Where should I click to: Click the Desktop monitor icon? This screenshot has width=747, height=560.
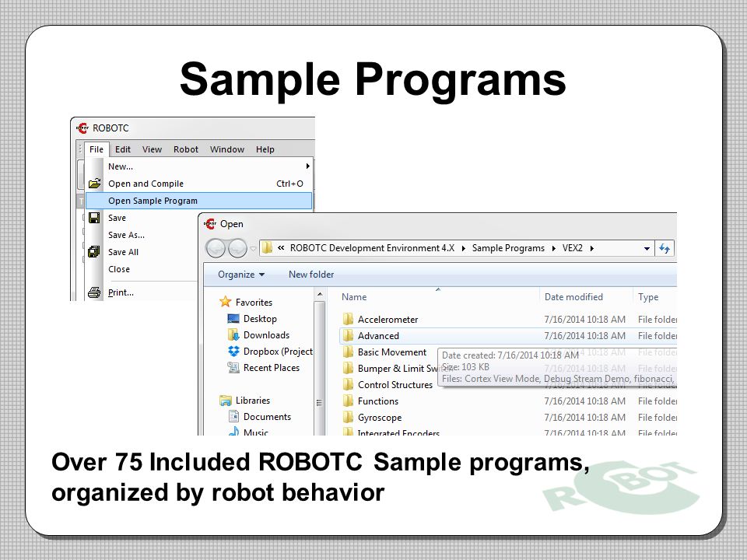point(233,319)
